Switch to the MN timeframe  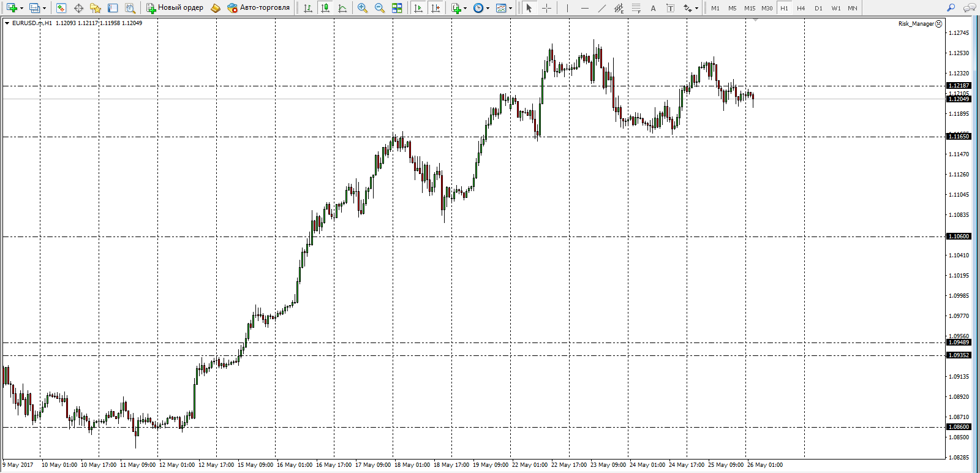(x=853, y=8)
